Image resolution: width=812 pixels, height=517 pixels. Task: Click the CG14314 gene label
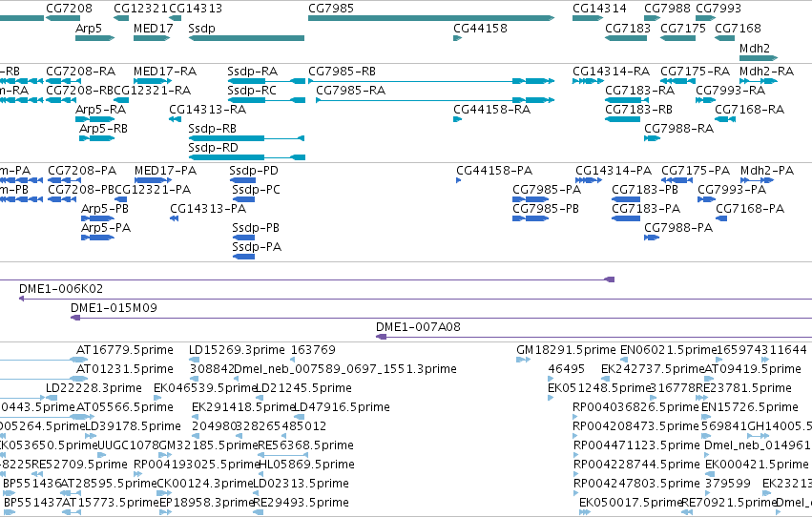(x=599, y=9)
